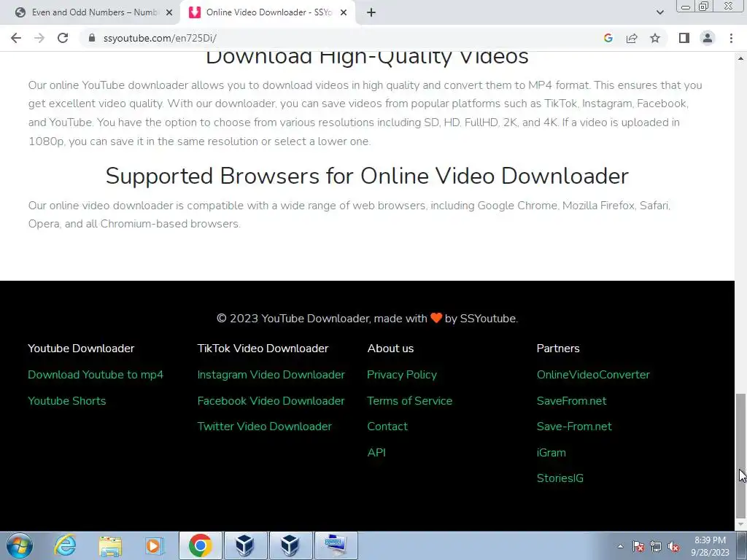Open the Google icon in address bar
The height and width of the screenshot is (560, 747).
[608, 38]
